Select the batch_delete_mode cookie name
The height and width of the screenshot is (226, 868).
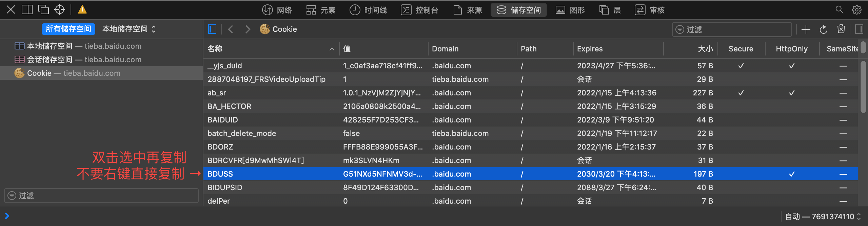(242, 133)
